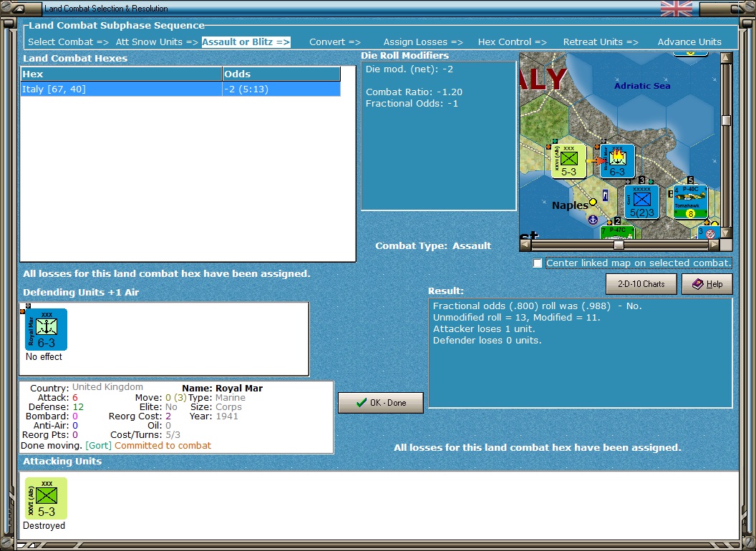Click the Assign Losses subphase step
This screenshot has height=551, width=756.
(x=423, y=42)
